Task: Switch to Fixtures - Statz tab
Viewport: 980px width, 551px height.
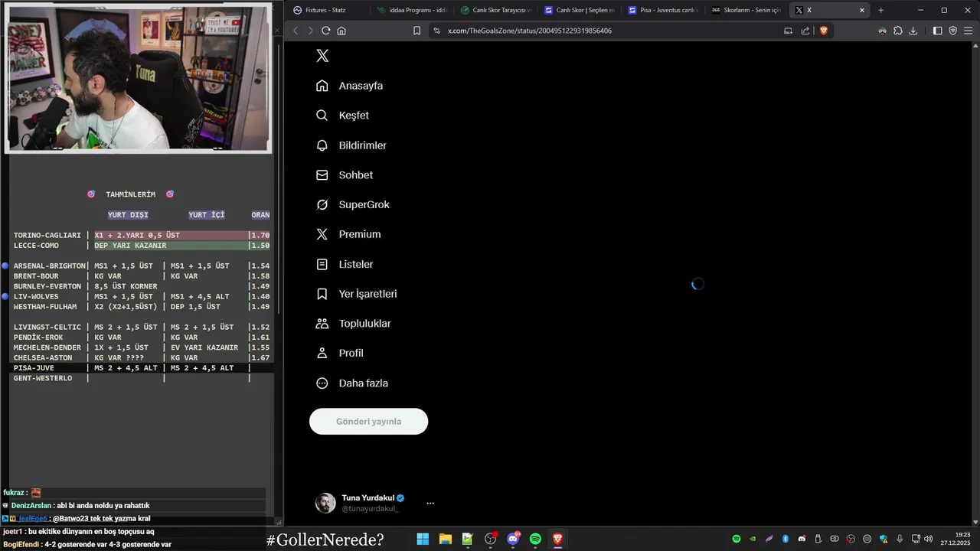Action: pos(327,10)
